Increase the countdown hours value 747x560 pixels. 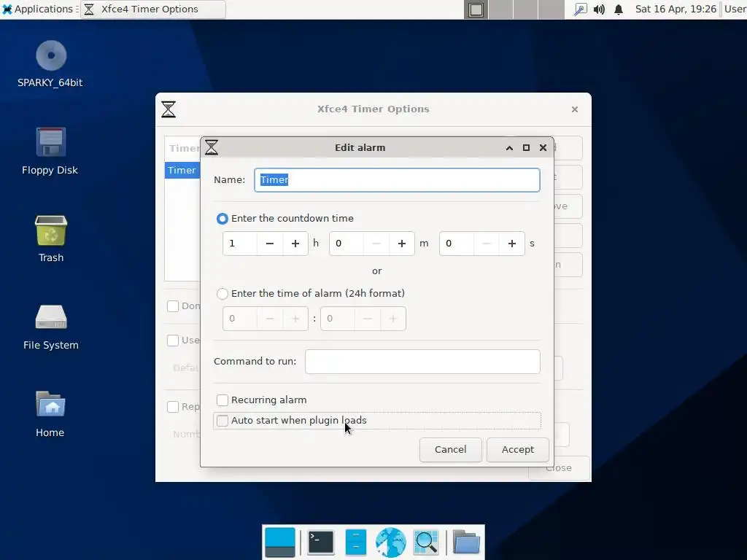point(295,244)
